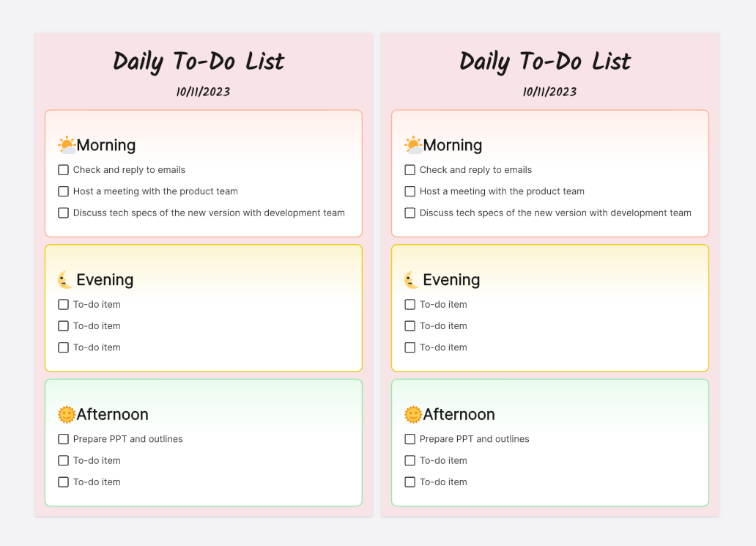The width and height of the screenshot is (756, 546).
Task: Check last Evening to-do item on right page
Action: pos(410,347)
